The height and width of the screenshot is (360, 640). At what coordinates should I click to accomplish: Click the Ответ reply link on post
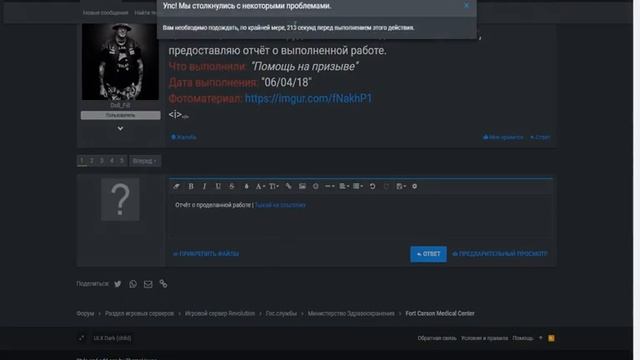point(540,137)
